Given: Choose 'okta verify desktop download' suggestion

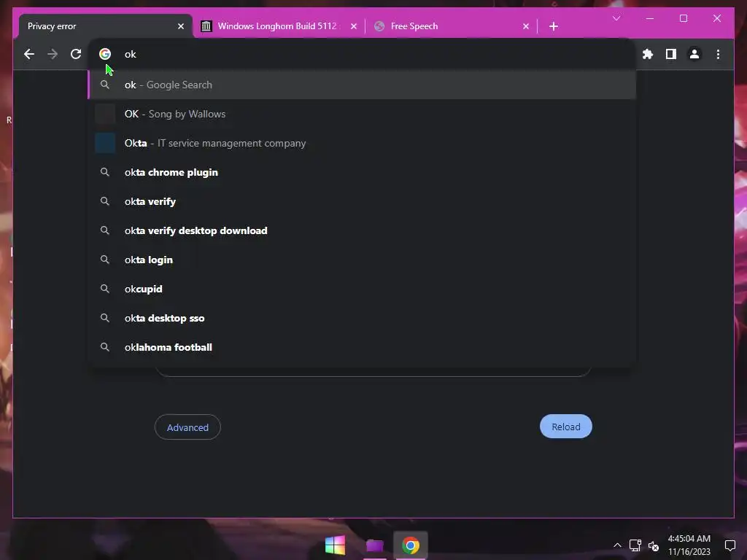Looking at the screenshot, I should coord(362,230).
